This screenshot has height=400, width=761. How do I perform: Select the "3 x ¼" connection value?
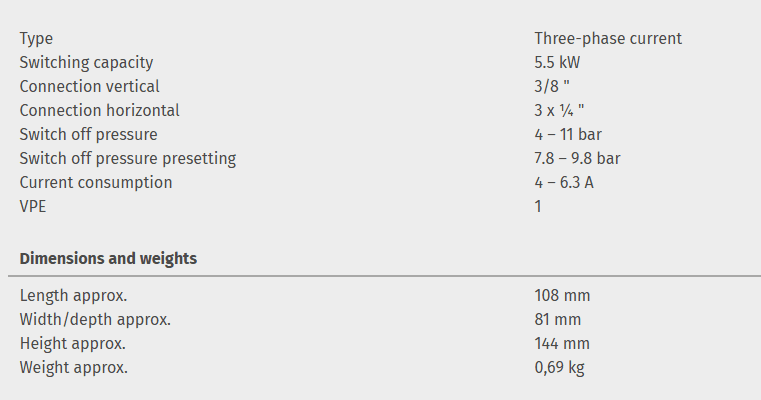point(559,111)
